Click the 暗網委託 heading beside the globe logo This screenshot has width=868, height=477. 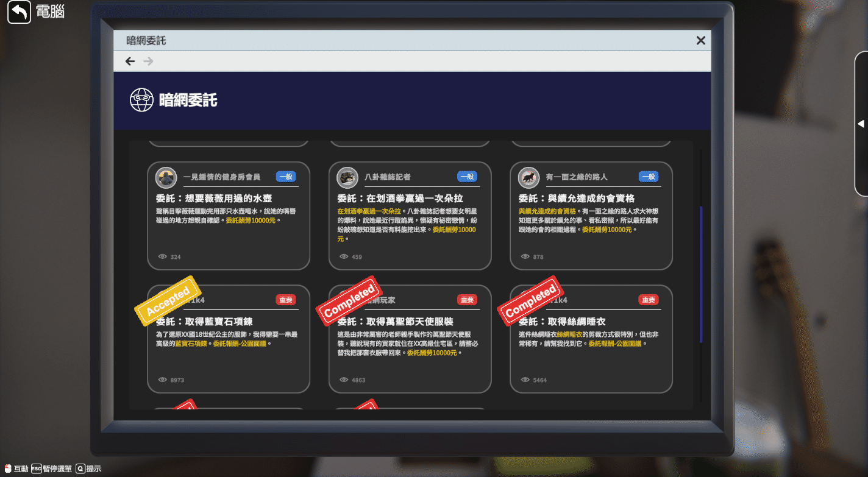click(188, 101)
